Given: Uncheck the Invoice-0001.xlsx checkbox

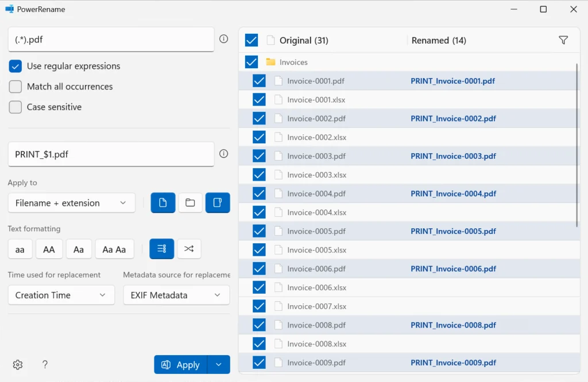Looking at the screenshot, I should [x=259, y=100].
